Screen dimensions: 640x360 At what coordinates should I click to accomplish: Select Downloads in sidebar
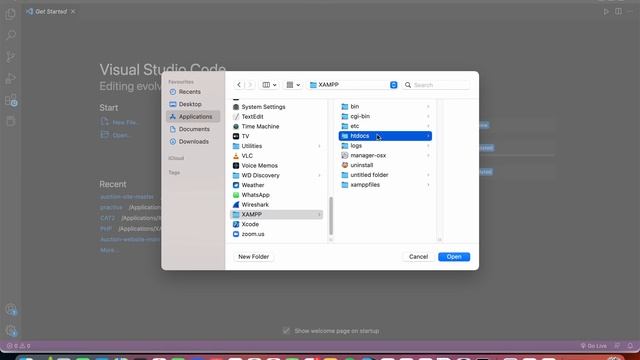[x=193, y=142]
